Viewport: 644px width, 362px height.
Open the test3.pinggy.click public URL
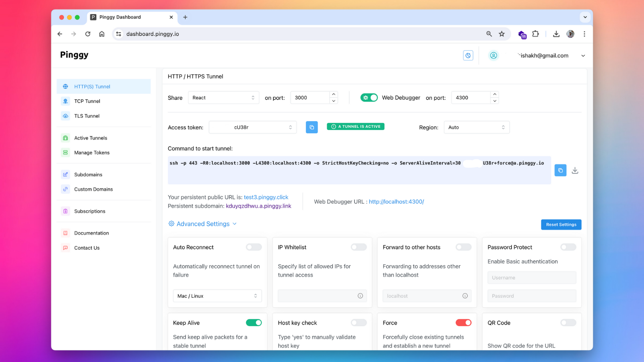coord(266,197)
